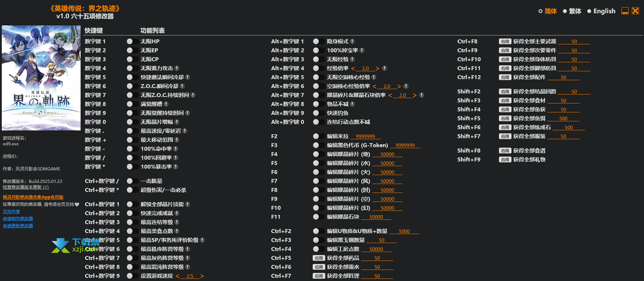Edit 编辑U物质 quantity 5000
Viewport: 644px width, 281px height.
[x=404, y=231]
